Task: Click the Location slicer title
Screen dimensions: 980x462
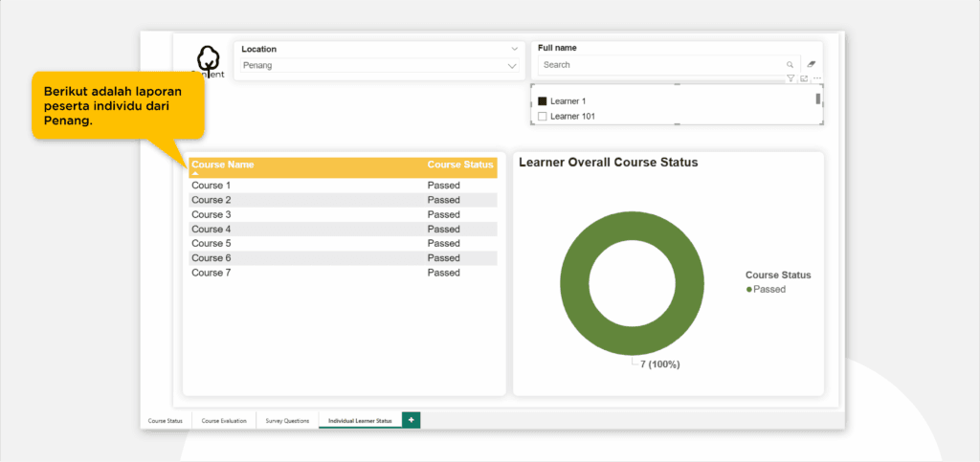Action: pos(258,50)
